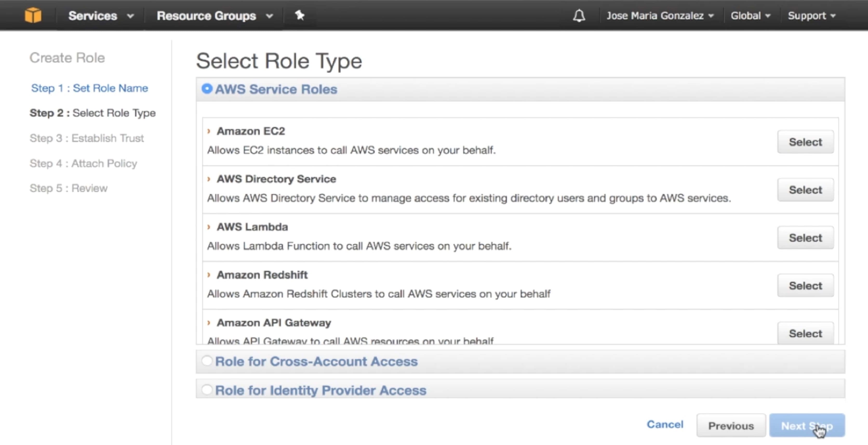Go back to Step 1: Set Role Name
Image resolution: width=868 pixels, height=445 pixels.
pos(89,88)
